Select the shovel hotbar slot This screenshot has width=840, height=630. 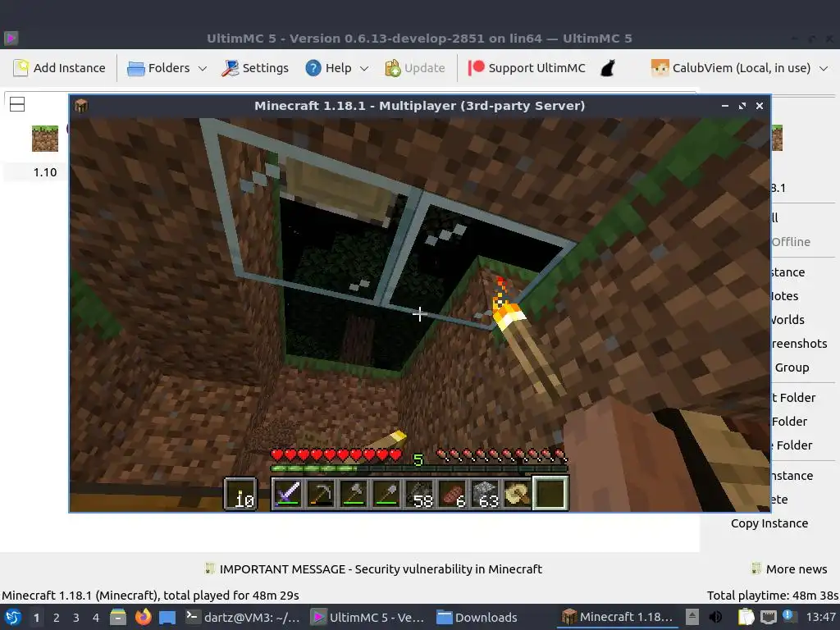[387, 493]
